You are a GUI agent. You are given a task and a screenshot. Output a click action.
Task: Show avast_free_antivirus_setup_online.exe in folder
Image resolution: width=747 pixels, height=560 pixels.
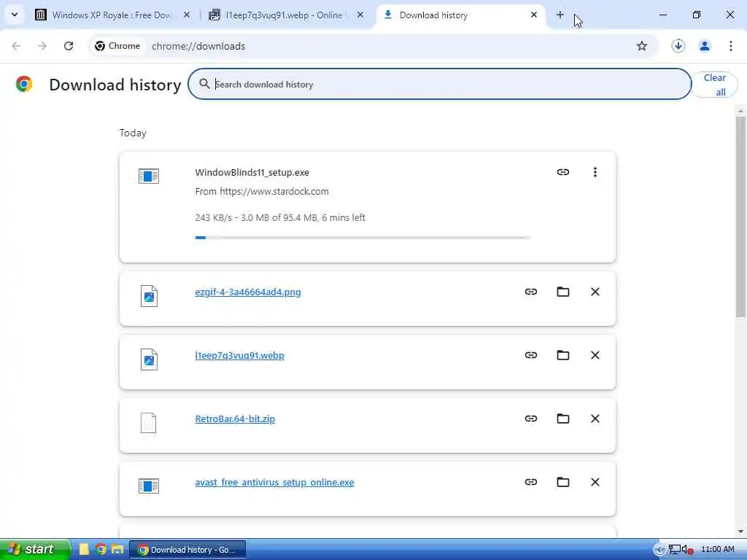562,481
